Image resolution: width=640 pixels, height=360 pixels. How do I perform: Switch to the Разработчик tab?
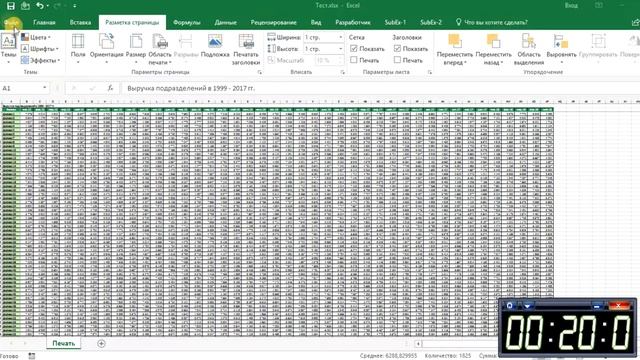pyautogui.click(x=353, y=22)
